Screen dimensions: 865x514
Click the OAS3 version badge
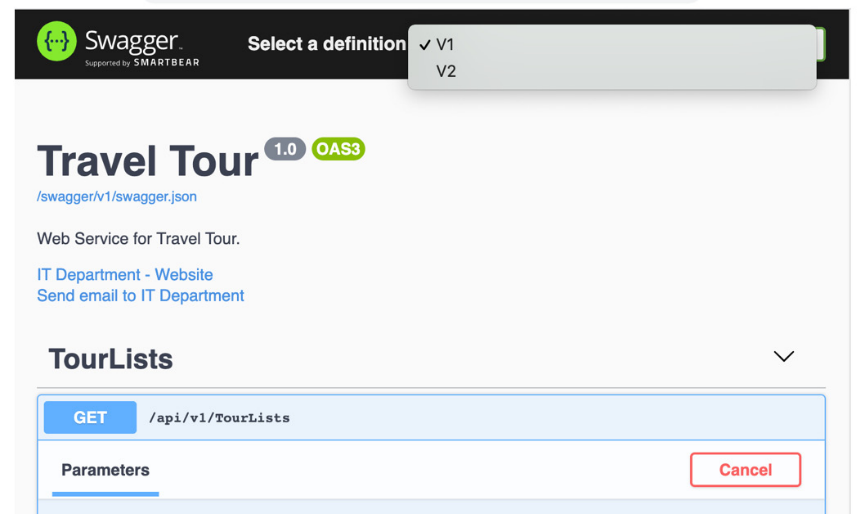(x=338, y=149)
